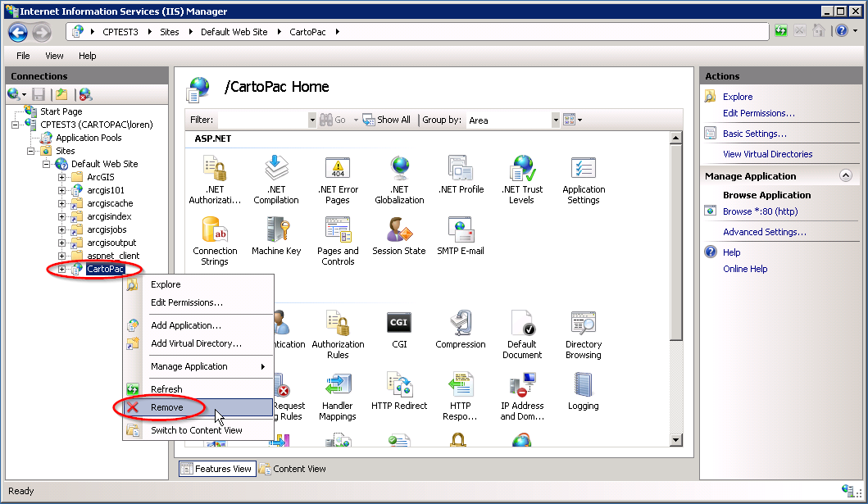868x504 pixels.
Task: Expand the arcgiscache tree node
Action: point(62,203)
